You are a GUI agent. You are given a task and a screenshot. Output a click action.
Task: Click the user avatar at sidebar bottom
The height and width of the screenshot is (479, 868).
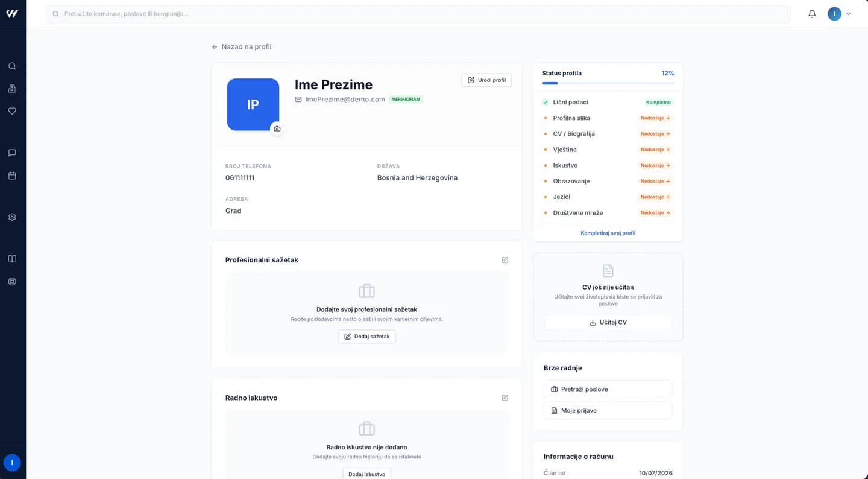click(x=12, y=463)
